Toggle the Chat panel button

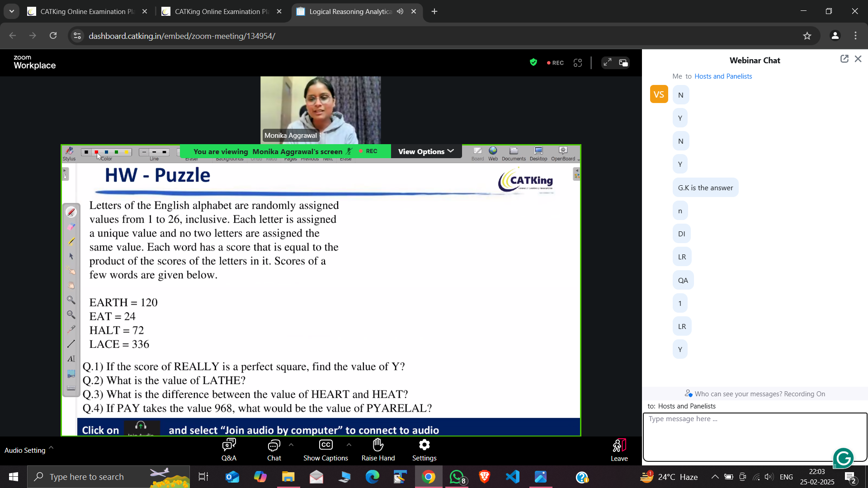tap(274, 450)
